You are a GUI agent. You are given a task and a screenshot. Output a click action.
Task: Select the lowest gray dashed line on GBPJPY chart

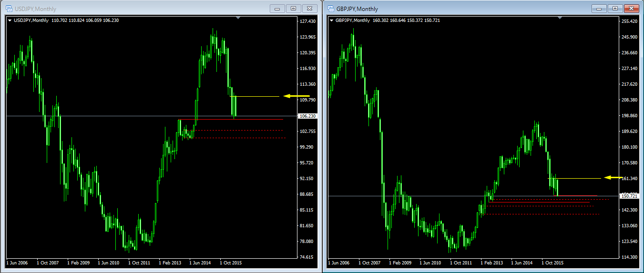coord(543,214)
